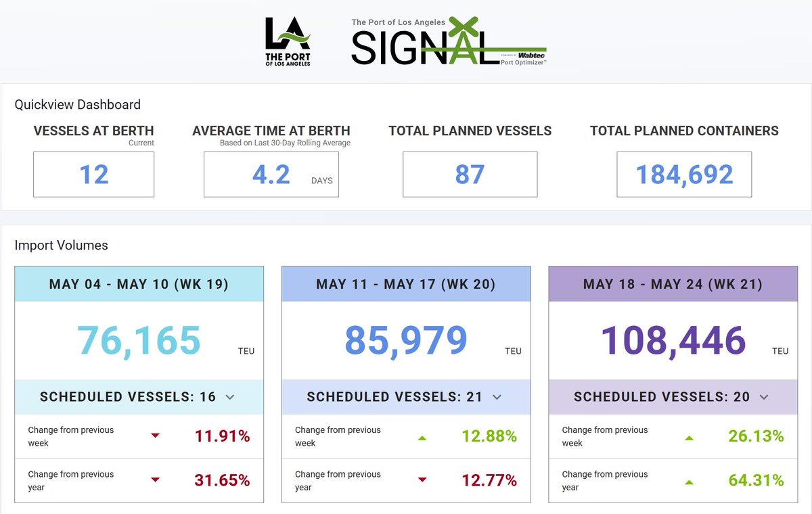Click week 20 Change from previous year label
812x514 pixels.
[338, 481]
